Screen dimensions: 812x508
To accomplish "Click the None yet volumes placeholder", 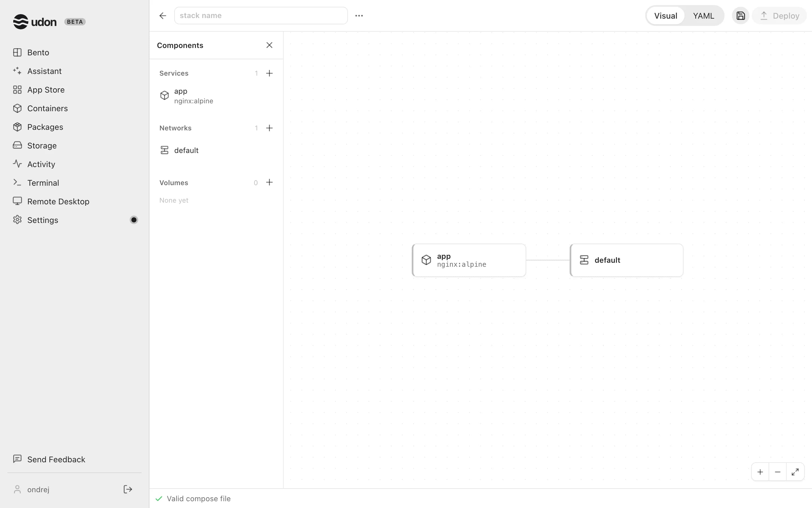I will (x=174, y=200).
